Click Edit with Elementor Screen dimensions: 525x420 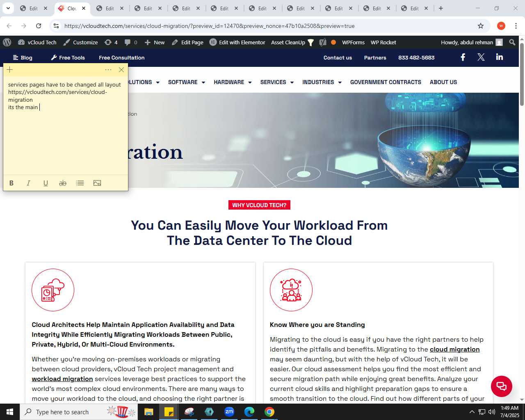(237, 42)
